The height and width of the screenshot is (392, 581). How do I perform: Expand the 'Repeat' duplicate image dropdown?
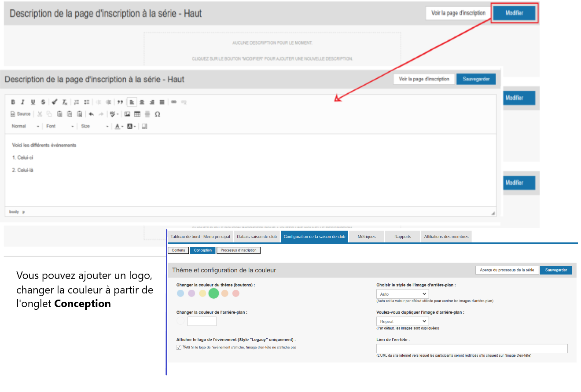click(x=402, y=321)
